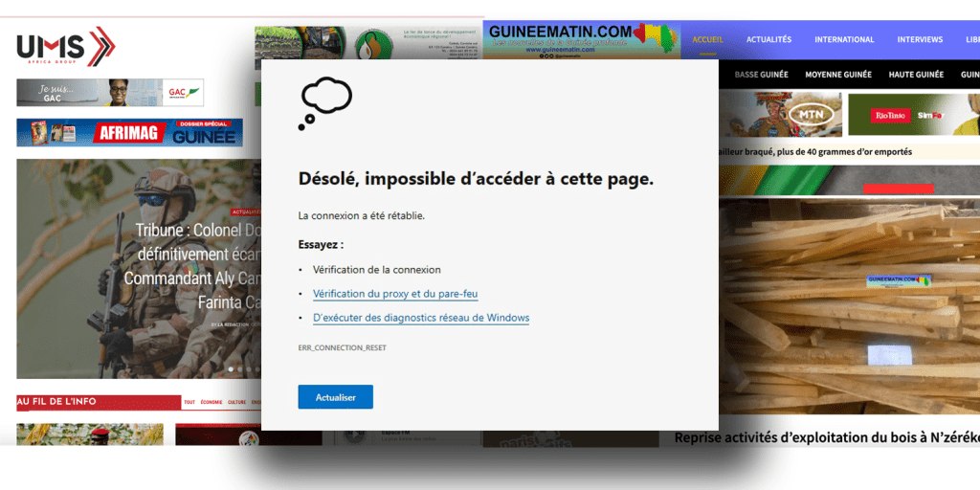Go to the INTERNATIONAL menu item
Viewport: 980px width, 490px height.
coord(844,39)
